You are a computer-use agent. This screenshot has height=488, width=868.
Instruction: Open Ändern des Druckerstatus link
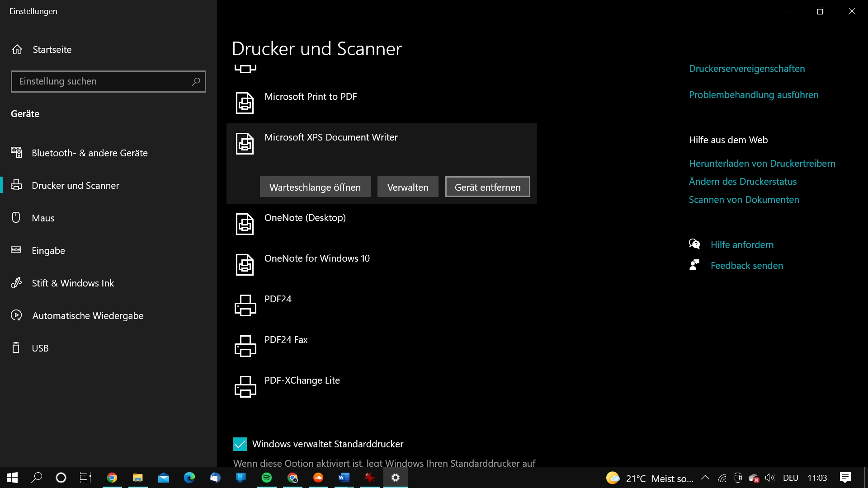743,182
